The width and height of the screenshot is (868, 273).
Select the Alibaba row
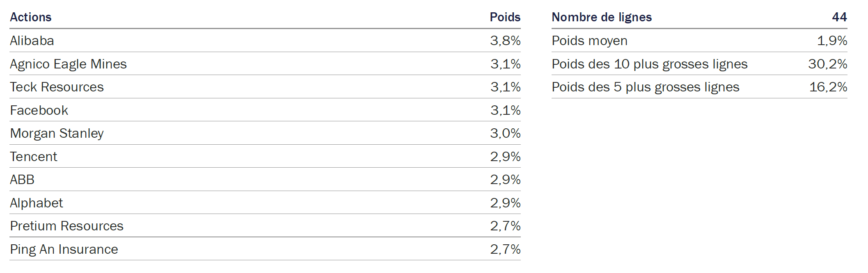pyautogui.click(x=265, y=41)
